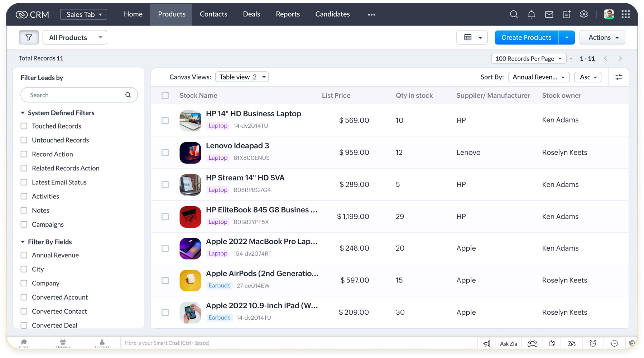This screenshot has height=358, width=644.
Task: Check the Annual Revenue field filter
Action: pos(24,255)
